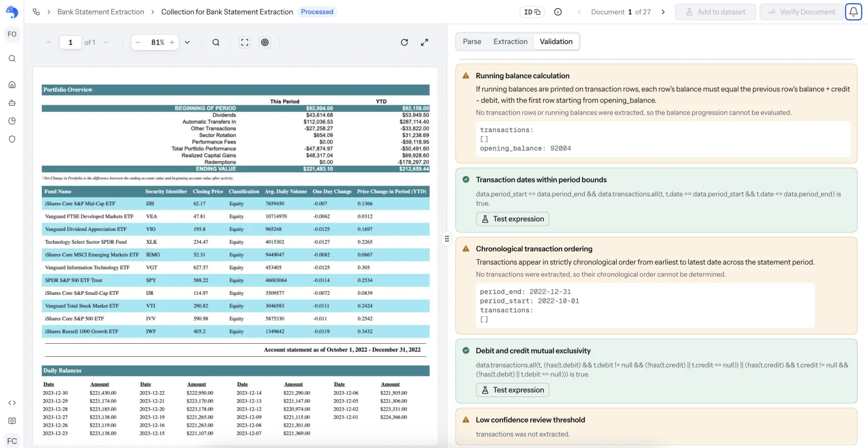
Task: Test expression for debit credit exclusivity
Action: point(513,390)
